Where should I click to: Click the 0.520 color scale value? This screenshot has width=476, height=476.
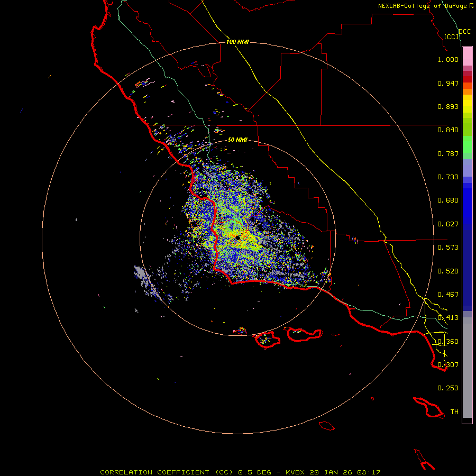pyautogui.click(x=448, y=271)
